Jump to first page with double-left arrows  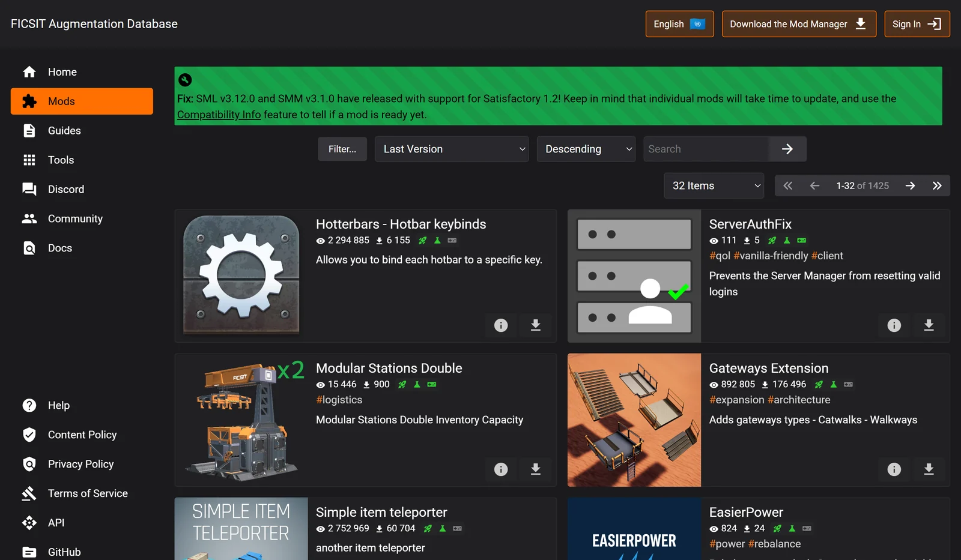(788, 186)
